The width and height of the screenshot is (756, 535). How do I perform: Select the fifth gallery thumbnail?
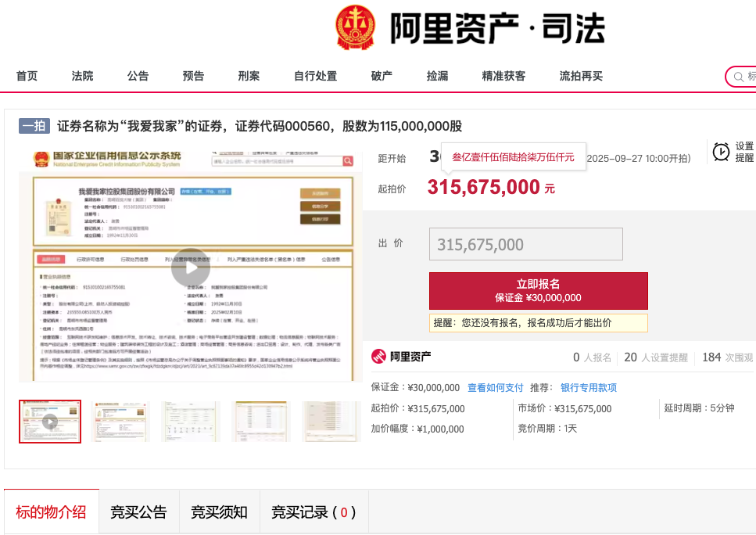pos(331,421)
